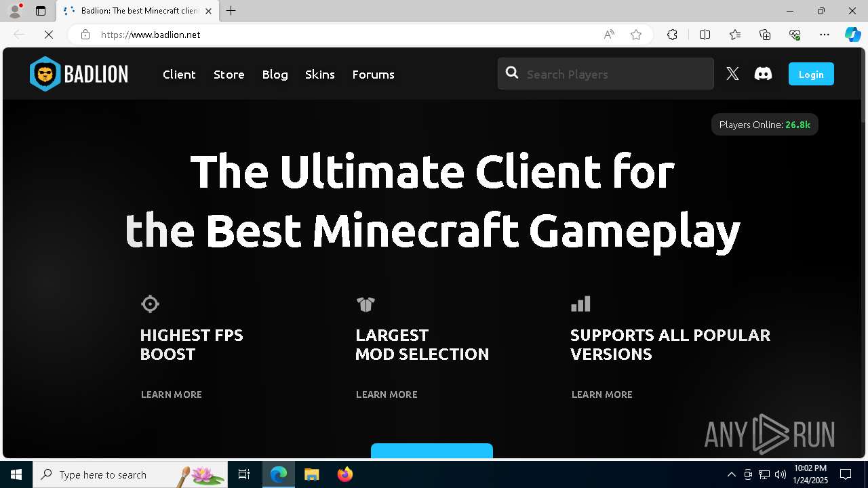Open the Store menu item
Image resolution: width=868 pixels, height=488 pixels.
click(x=229, y=75)
